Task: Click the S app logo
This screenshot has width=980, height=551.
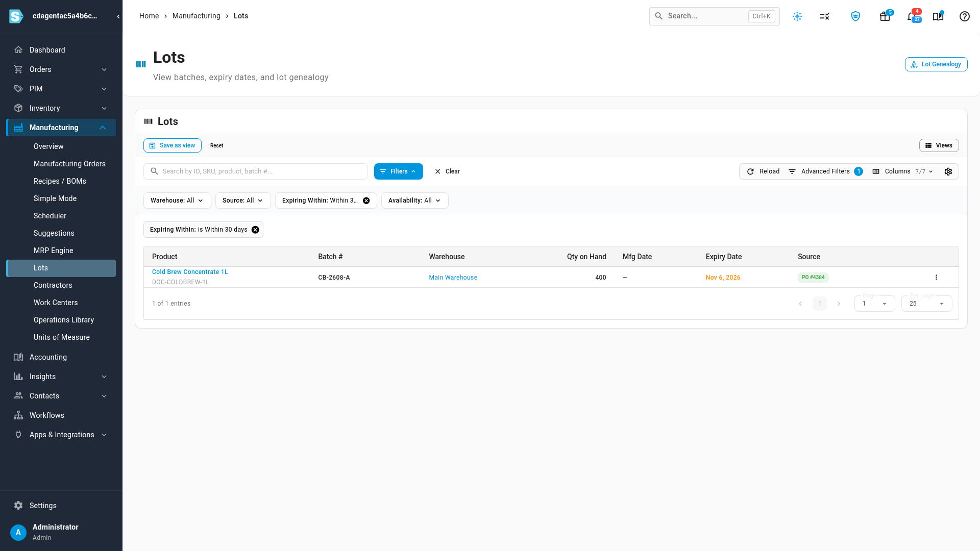Action: [16, 16]
